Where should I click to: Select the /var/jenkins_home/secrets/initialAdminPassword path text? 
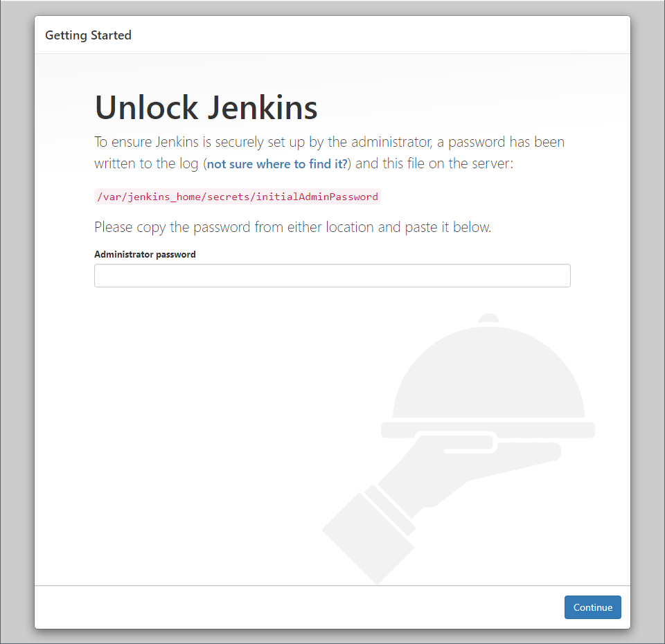(x=238, y=197)
